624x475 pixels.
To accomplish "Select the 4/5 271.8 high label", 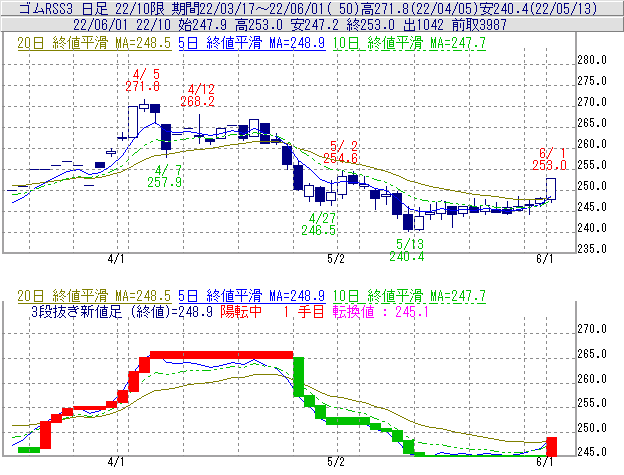I will tap(142, 80).
